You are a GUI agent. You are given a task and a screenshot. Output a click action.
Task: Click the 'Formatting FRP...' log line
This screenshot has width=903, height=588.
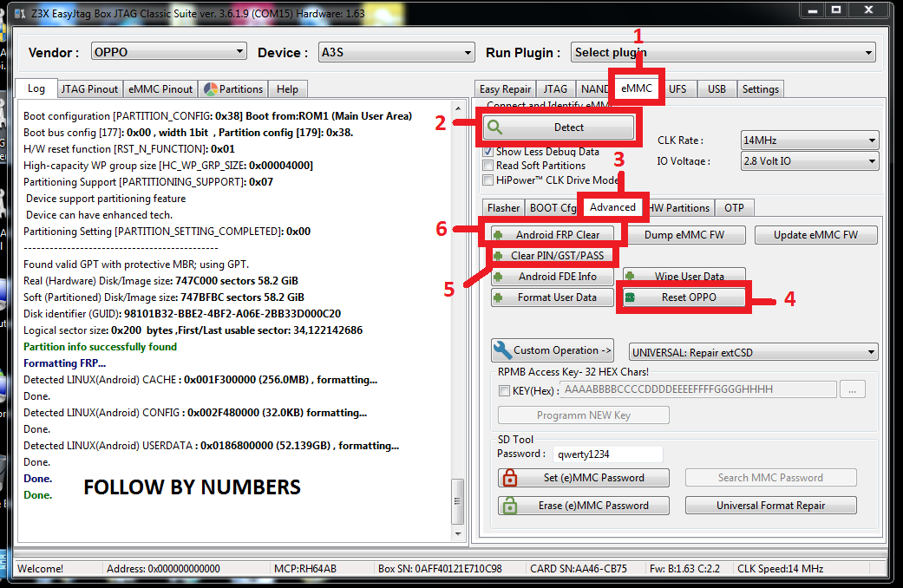(x=64, y=363)
